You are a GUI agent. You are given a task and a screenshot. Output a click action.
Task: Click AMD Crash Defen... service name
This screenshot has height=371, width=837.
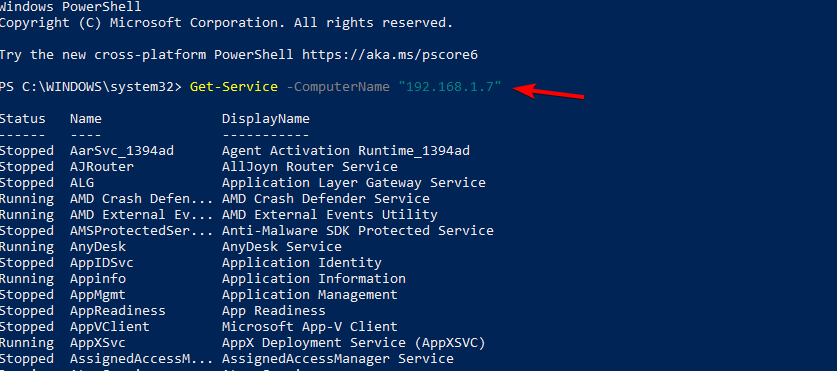click(141, 199)
